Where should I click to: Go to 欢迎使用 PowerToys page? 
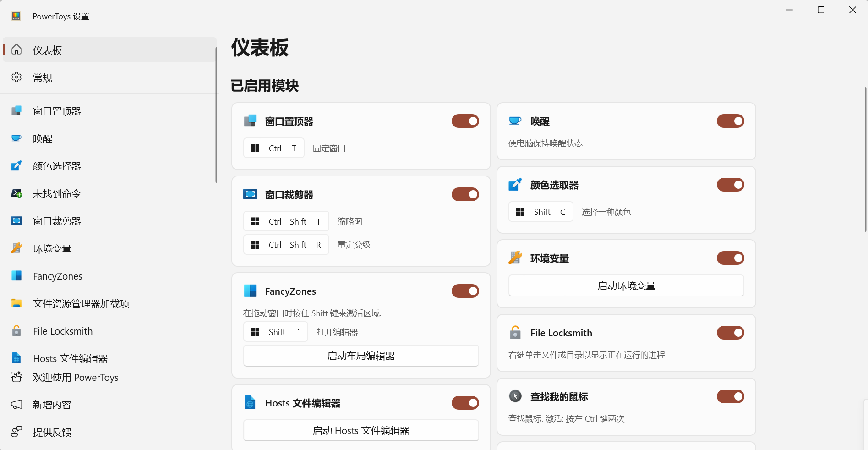(x=109, y=377)
